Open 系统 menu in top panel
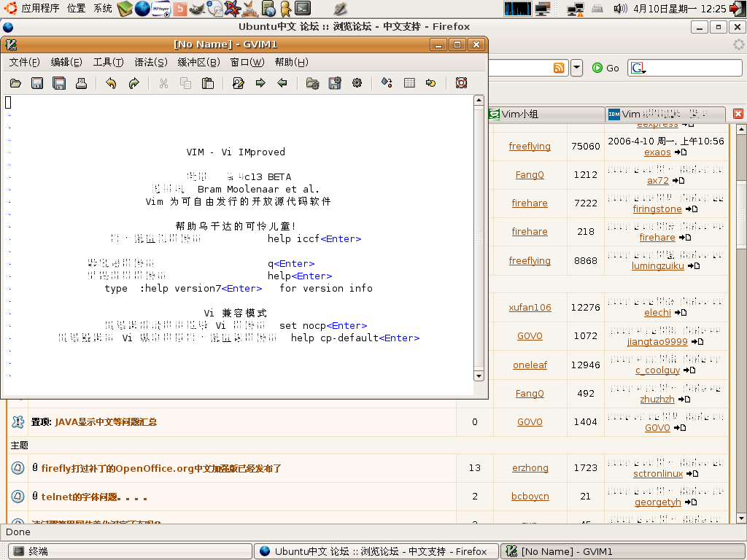 point(102,8)
